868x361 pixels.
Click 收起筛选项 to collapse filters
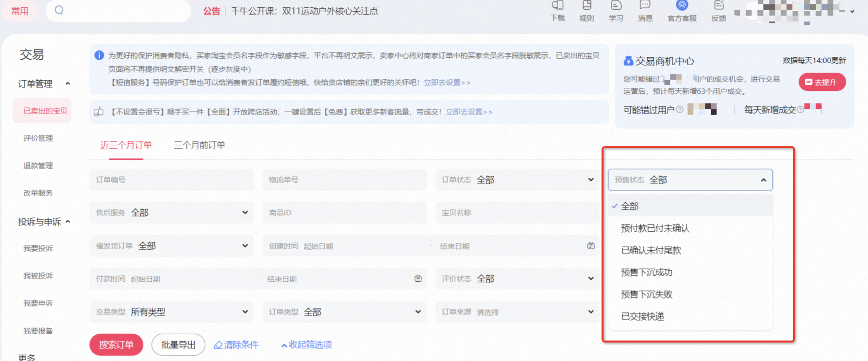pyautogui.click(x=306, y=344)
